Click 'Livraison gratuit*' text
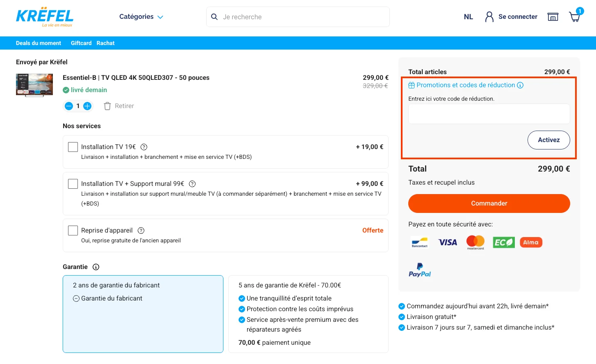Image resolution: width=596 pixels, height=364 pixels. (431, 317)
